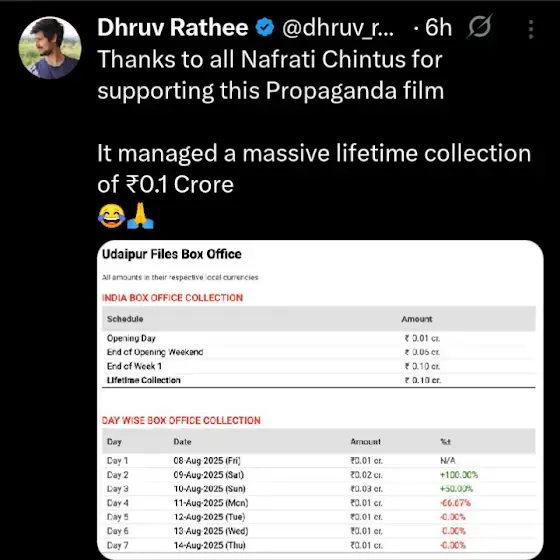Screen dimensions: 560x560
Task: Open Dhruv Rathee's profile picture
Action: click(x=50, y=48)
